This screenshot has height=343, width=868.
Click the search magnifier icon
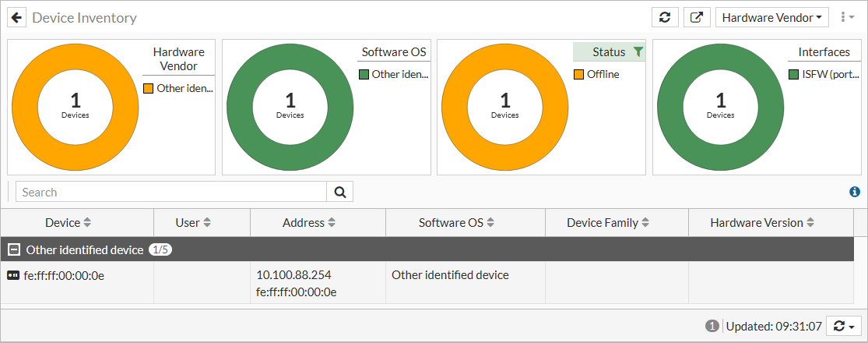339,192
